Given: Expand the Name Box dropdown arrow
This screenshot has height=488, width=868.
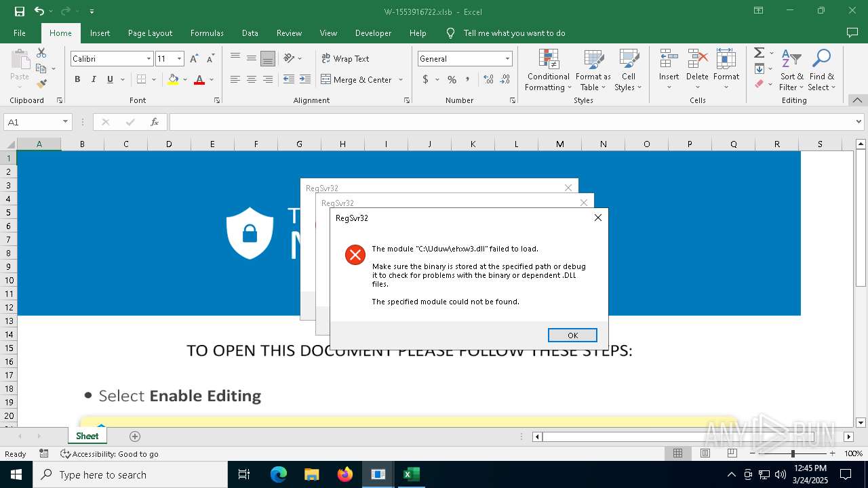Looking at the screenshot, I should click(x=65, y=122).
